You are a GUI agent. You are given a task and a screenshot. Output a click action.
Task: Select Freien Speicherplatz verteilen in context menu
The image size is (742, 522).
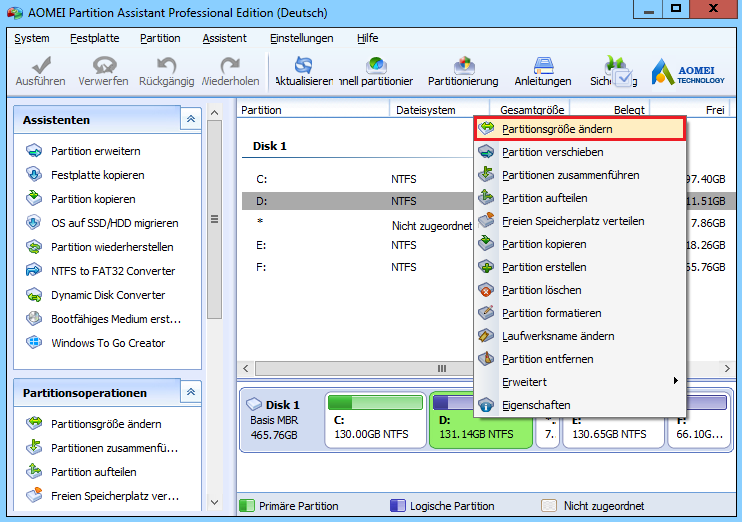pyautogui.click(x=580, y=221)
